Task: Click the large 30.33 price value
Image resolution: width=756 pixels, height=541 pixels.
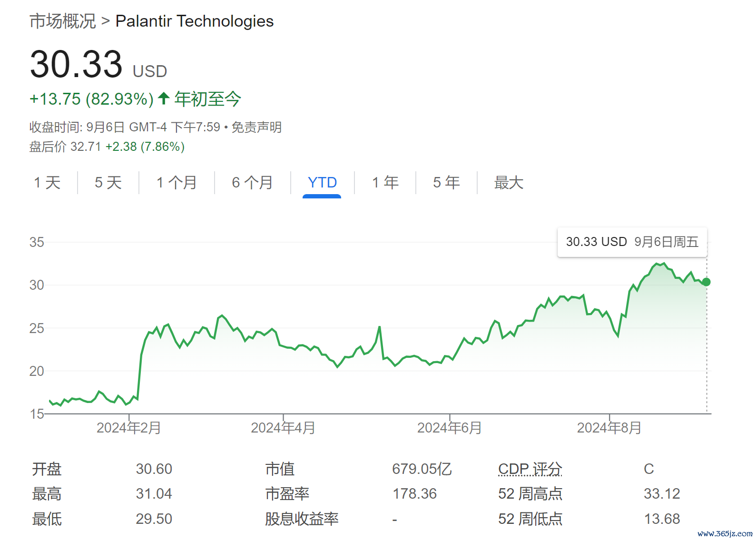Action: point(76,64)
